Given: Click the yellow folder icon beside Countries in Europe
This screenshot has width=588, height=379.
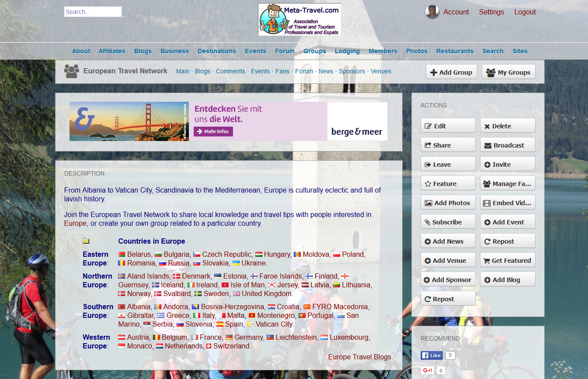Looking at the screenshot, I should (x=86, y=241).
